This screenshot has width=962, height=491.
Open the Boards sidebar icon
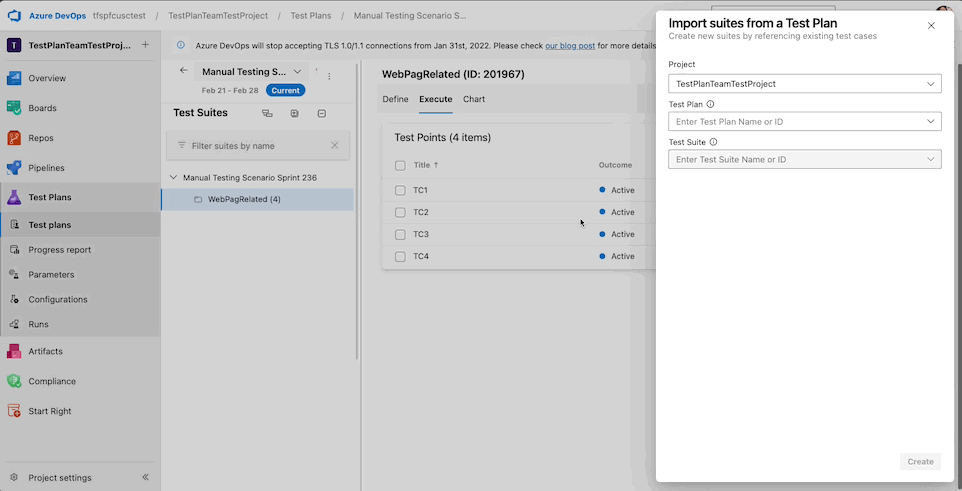(x=14, y=108)
